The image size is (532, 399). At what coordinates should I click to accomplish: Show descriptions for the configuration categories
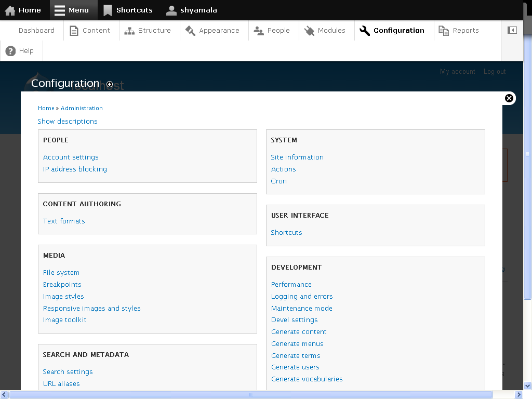coord(67,121)
